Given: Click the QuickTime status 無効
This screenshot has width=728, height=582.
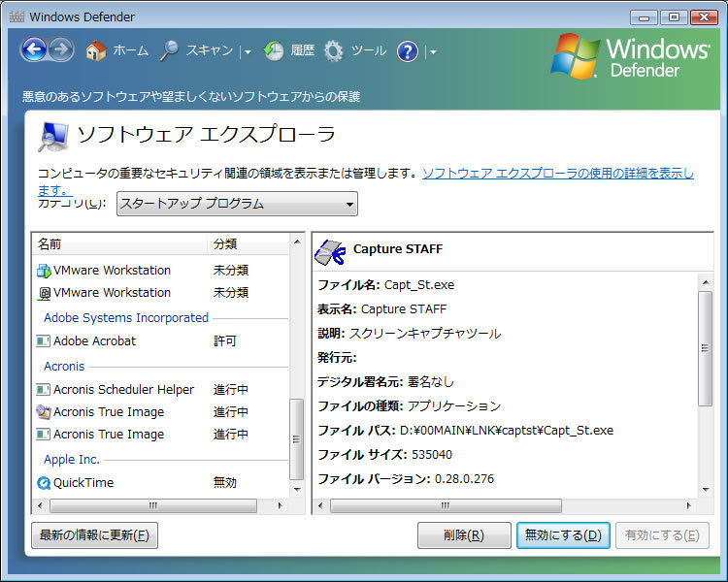Looking at the screenshot, I should pos(225,483).
